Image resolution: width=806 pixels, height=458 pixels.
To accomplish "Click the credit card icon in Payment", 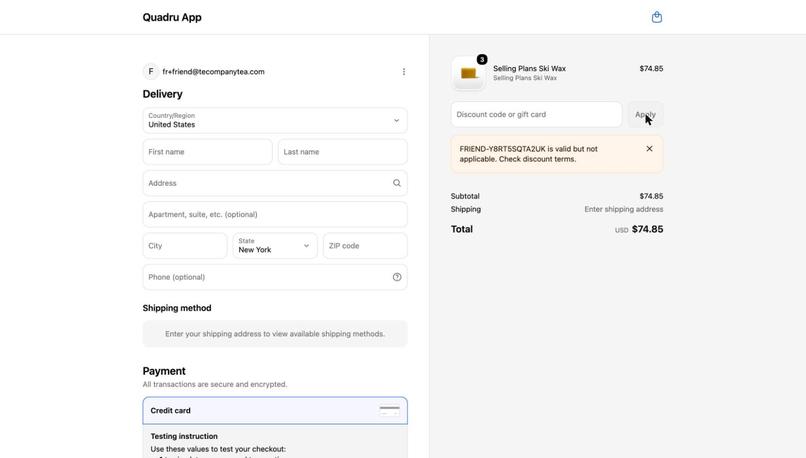I will (x=389, y=410).
